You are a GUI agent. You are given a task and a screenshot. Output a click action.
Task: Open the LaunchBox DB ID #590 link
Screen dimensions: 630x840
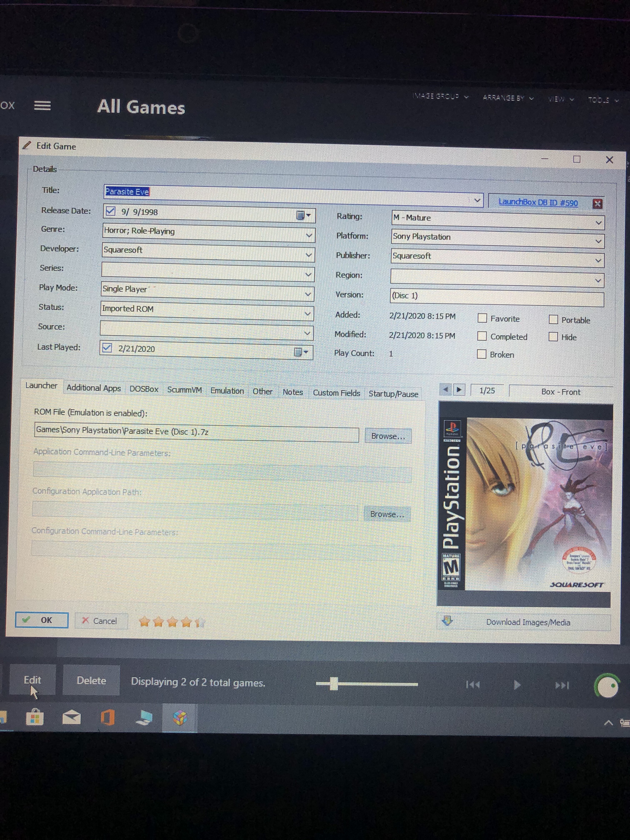pos(538,202)
